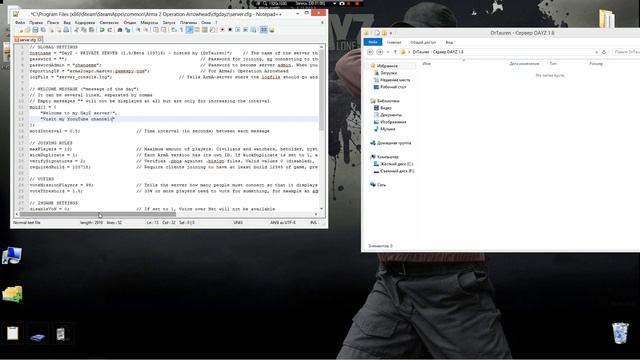Go up one folder level in Explorer
The height and width of the screenshot is (360, 640).
click(x=395, y=52)
